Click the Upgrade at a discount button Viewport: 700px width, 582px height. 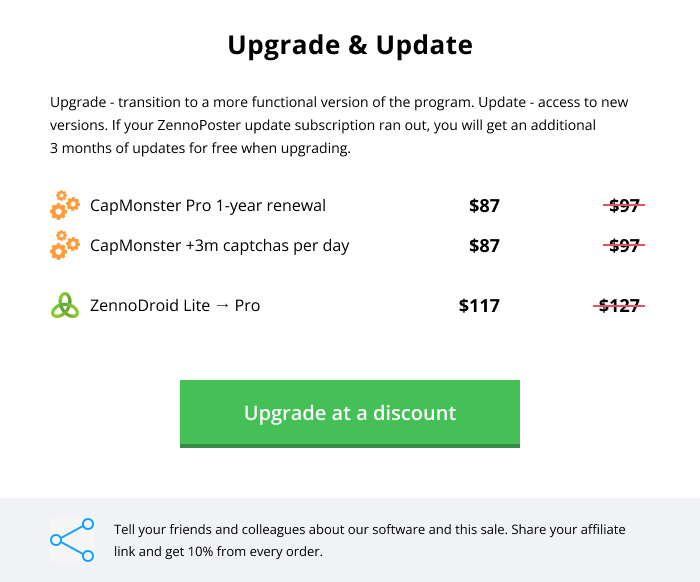click(350, 413)
